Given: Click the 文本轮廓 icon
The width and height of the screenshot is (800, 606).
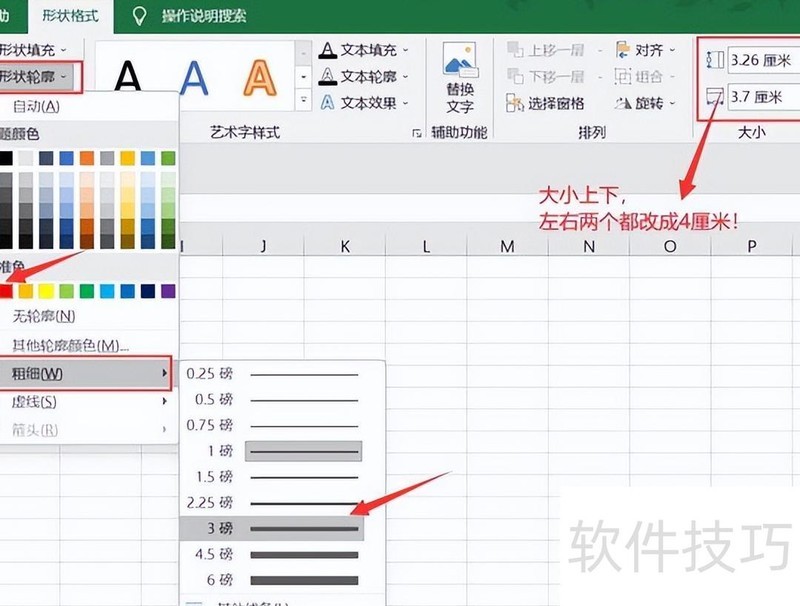Looking at the screenshot, I should [328, 77].
